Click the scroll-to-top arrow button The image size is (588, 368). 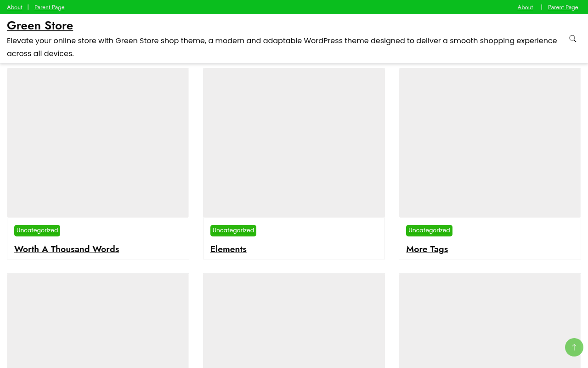(x=574, y=347)
